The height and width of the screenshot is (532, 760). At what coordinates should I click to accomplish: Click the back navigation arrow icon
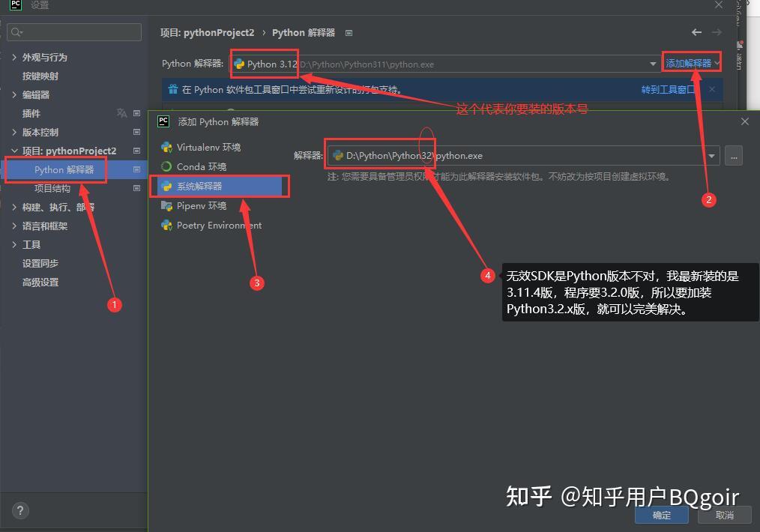tap(696, 32)
